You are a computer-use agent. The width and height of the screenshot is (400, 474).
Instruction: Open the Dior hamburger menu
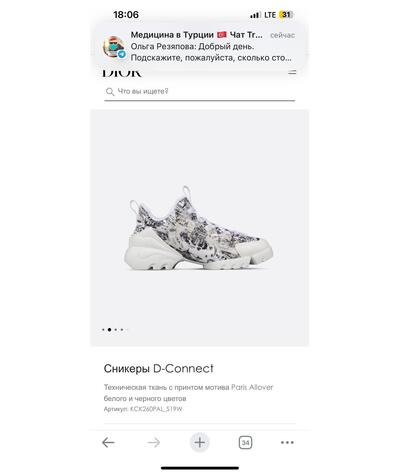pyautogui.click(x=292, y=72)
